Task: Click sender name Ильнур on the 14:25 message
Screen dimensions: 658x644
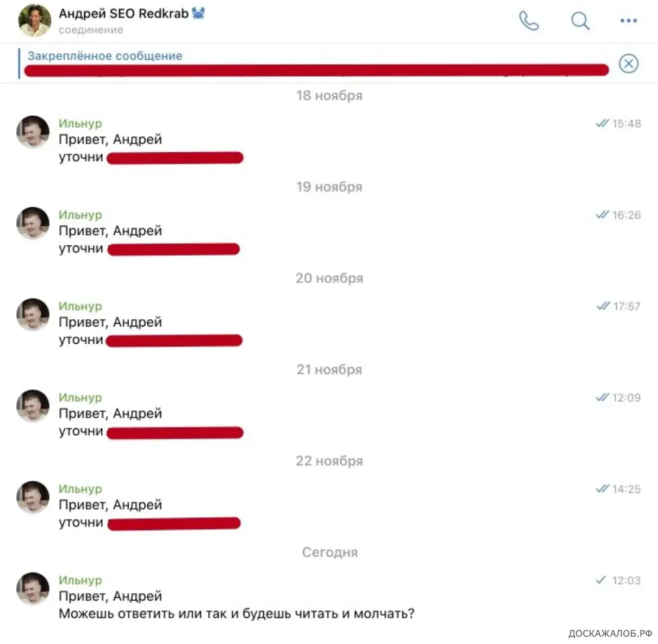Action: coord(80,489)
